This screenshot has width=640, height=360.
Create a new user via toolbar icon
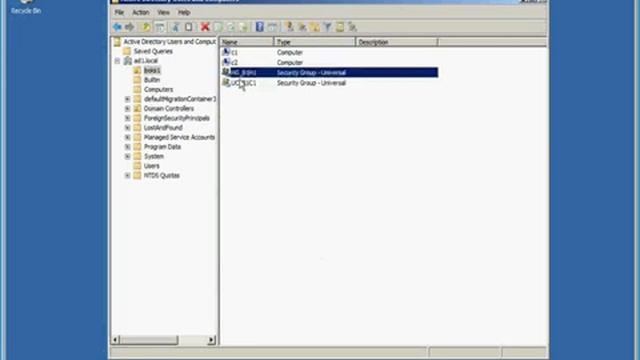click(289, 27)
